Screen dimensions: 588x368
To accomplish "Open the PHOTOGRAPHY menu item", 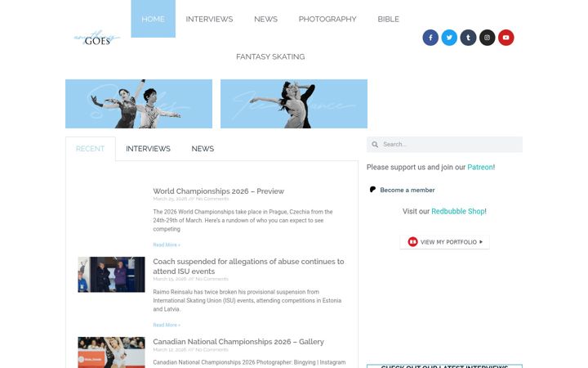I will (x=327, y=19).
